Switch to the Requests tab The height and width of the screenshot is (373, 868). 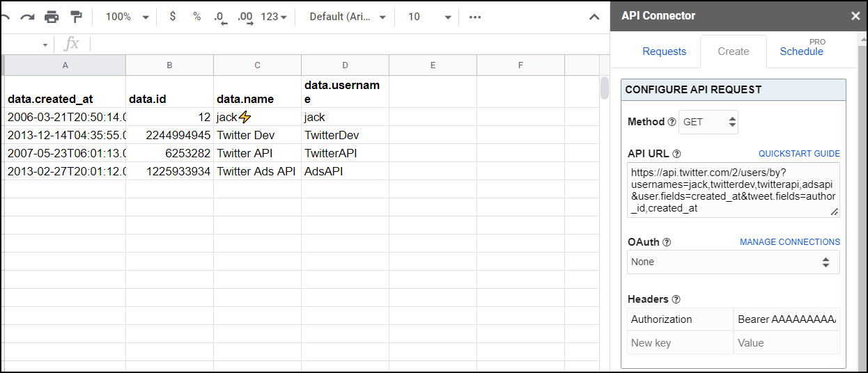coord(664,51)
